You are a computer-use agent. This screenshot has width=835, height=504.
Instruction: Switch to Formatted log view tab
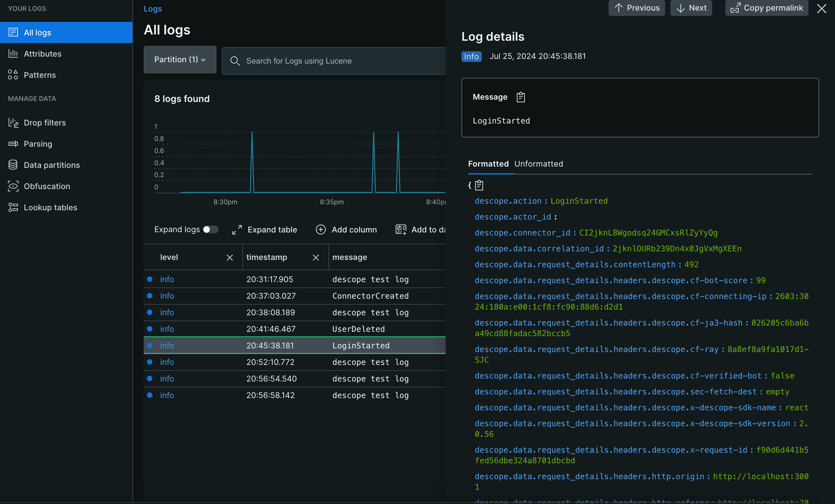pos(488,164)
